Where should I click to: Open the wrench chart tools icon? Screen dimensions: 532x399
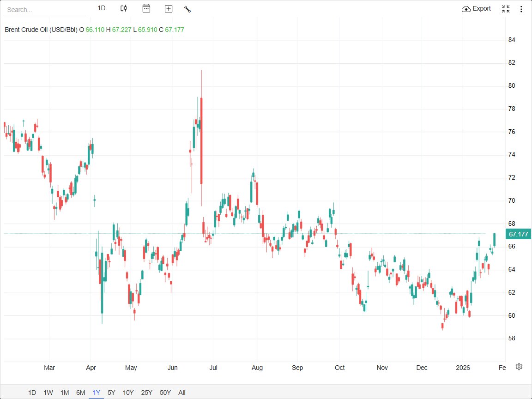[187, 9]
